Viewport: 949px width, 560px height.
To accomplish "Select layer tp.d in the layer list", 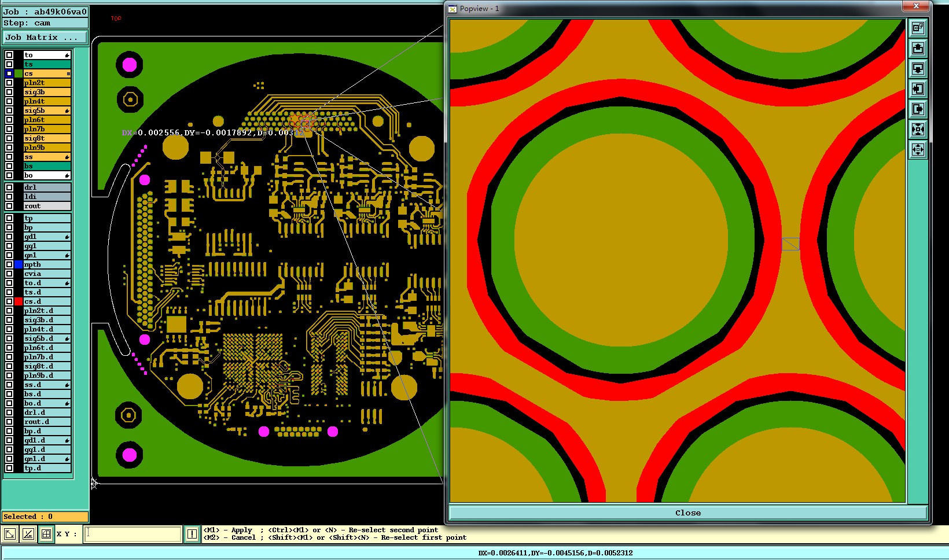I will (x=47, y=468).
